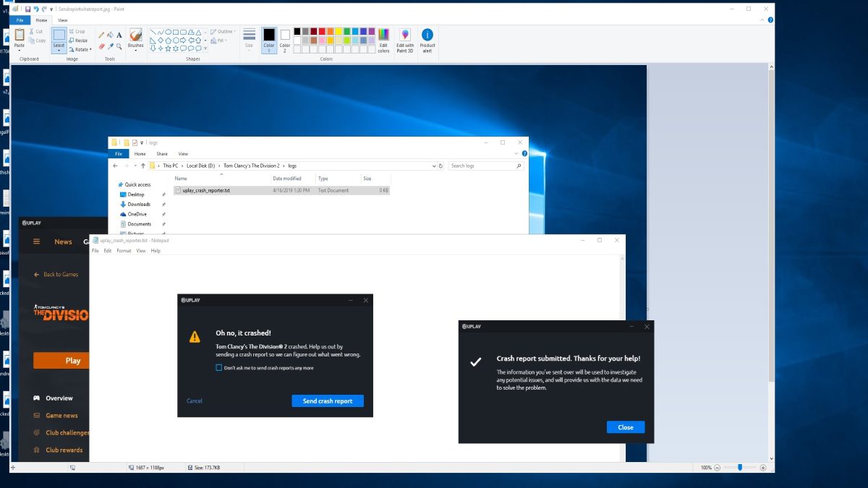Select the Pencil tool
Screen dimensions: 868x488
point(101,35)
